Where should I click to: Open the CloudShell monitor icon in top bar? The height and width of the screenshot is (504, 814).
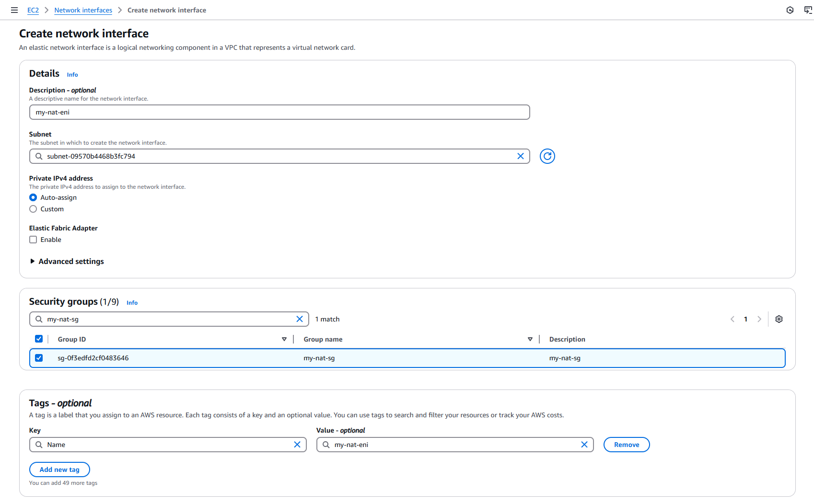808,10
